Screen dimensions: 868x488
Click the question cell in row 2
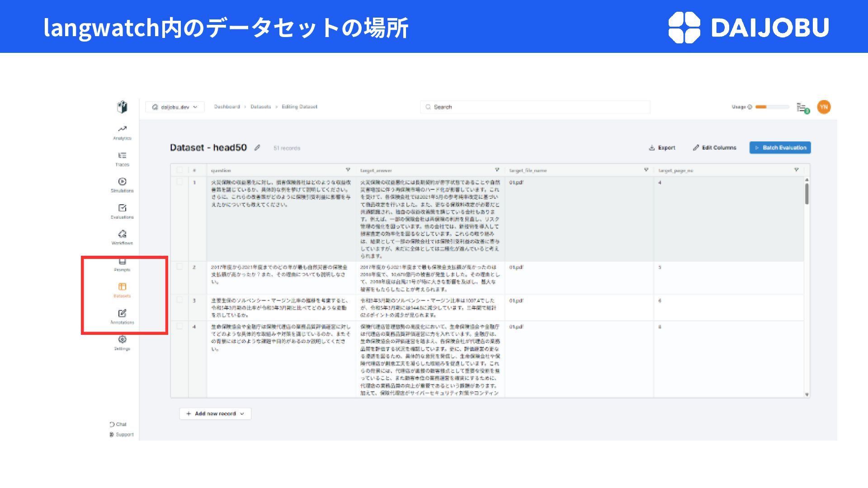pyautogui.click(x=281, y=278)
